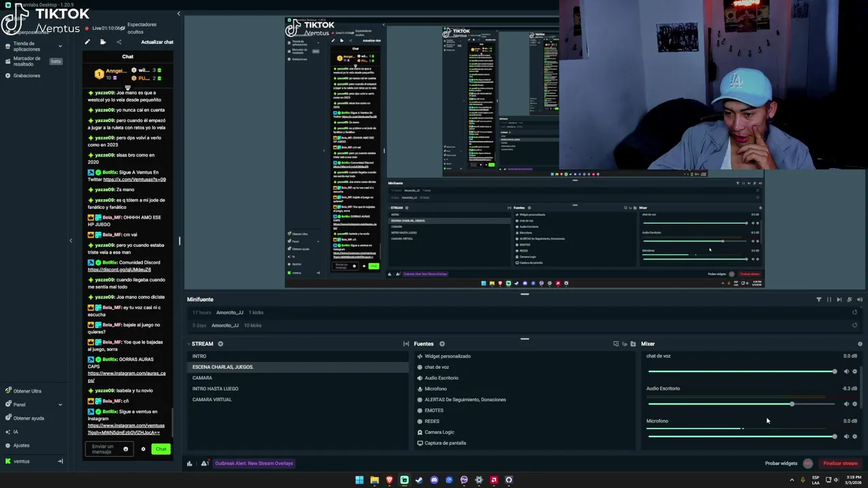Select the CAMARA VIRTUAL scene
Viewport: 868px width, 488px height.
pos(298,400)
